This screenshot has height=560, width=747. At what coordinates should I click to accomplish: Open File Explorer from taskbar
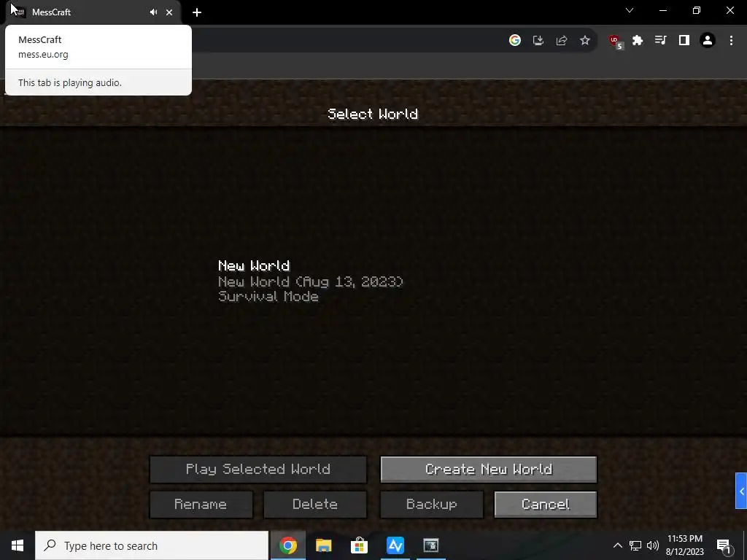tap(323, 545)
